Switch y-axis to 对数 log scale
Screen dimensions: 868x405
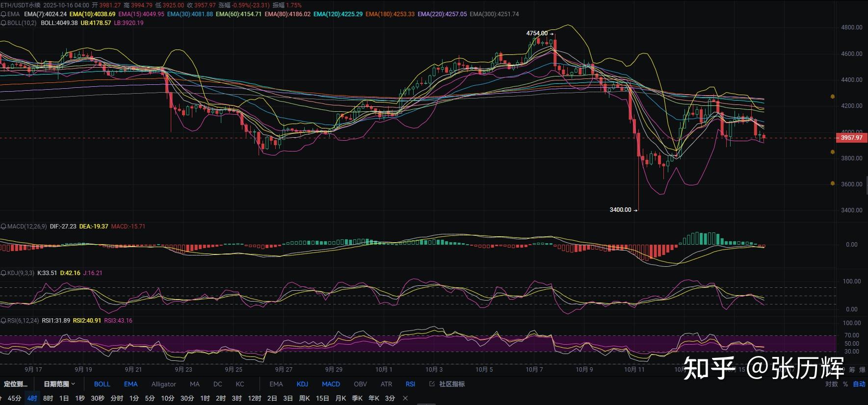tap(831, 384)
